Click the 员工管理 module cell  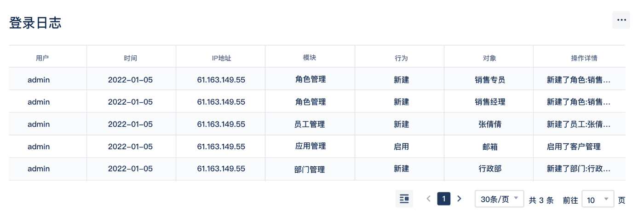click(310, 124)
